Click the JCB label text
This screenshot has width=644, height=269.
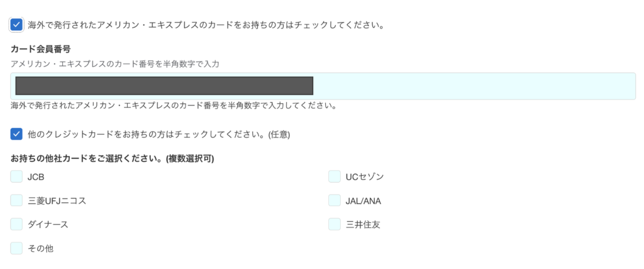36,177
